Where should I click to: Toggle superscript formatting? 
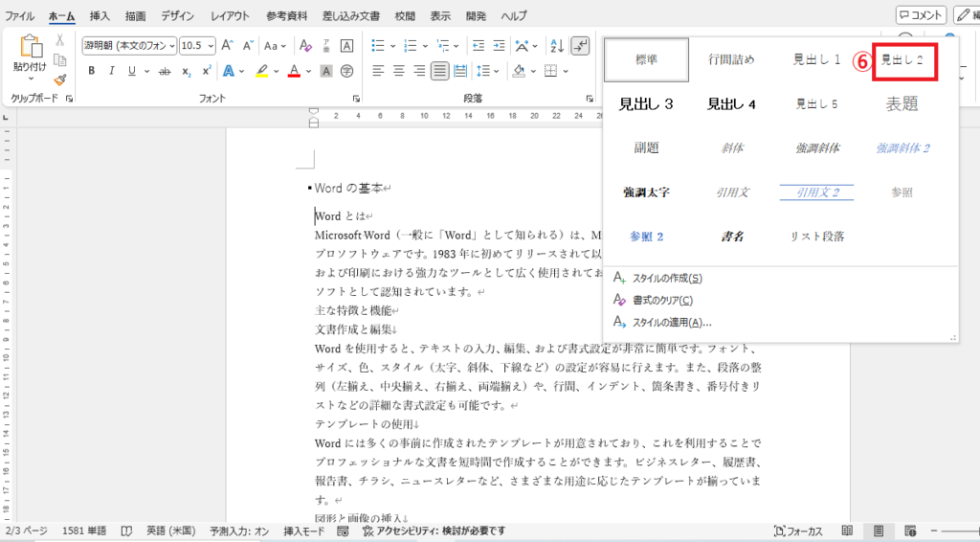click(x=207, y=71)
